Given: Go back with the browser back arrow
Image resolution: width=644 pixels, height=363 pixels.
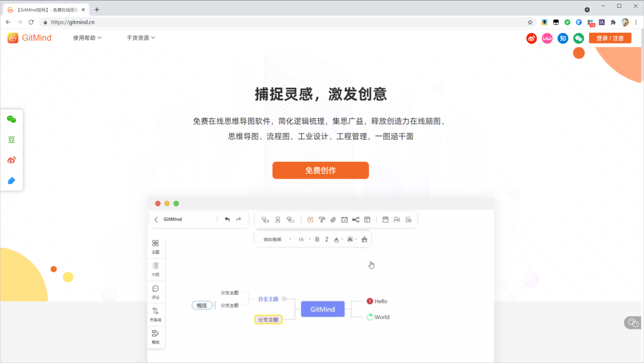Looking at the screenshot, I should point(8,22).
